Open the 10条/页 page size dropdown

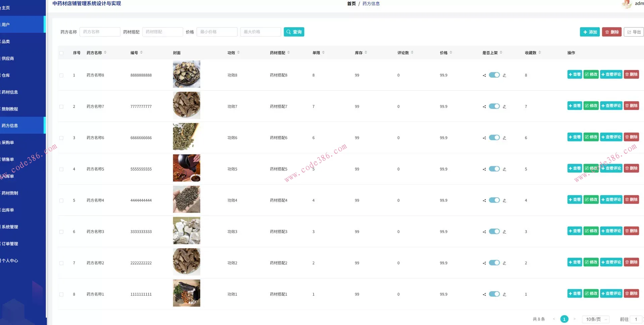595,319
